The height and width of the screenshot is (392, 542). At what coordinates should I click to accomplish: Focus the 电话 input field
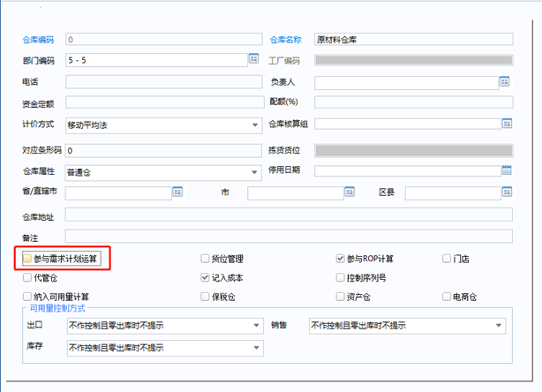tap(164, 82)
